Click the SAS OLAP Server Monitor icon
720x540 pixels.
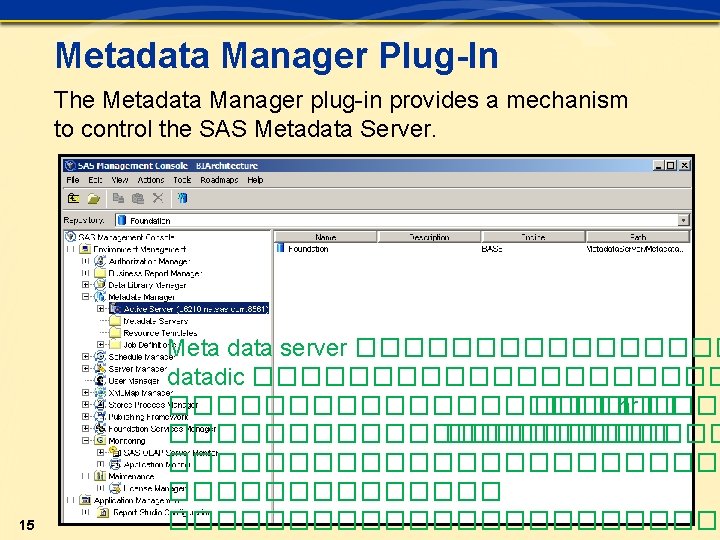[x=115, y=452]
